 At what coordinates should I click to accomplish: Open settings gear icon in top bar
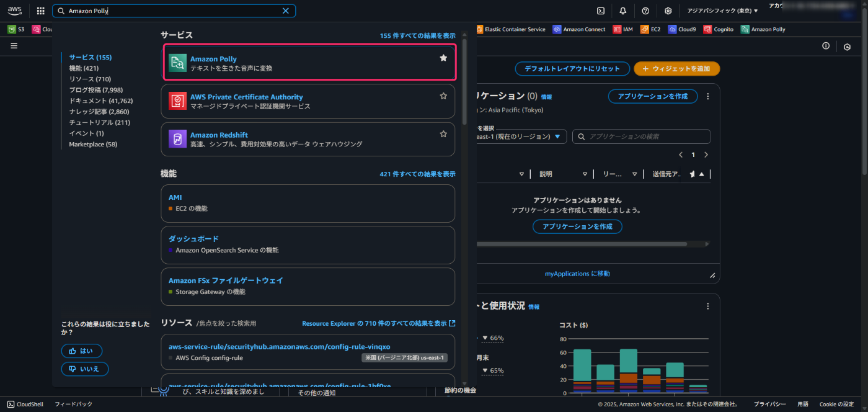(x=668, y=11)
